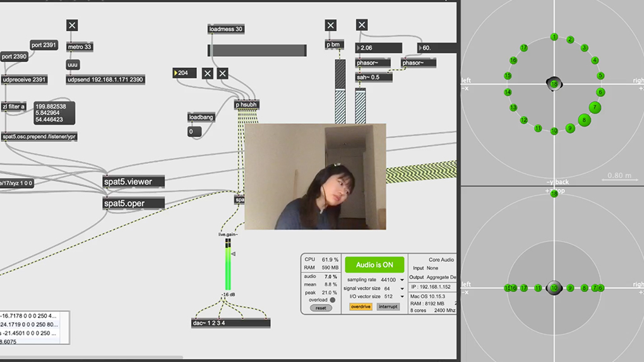Click source 7 in the spat viewer
The image size is (644, 362).
[x=594, y=108]
